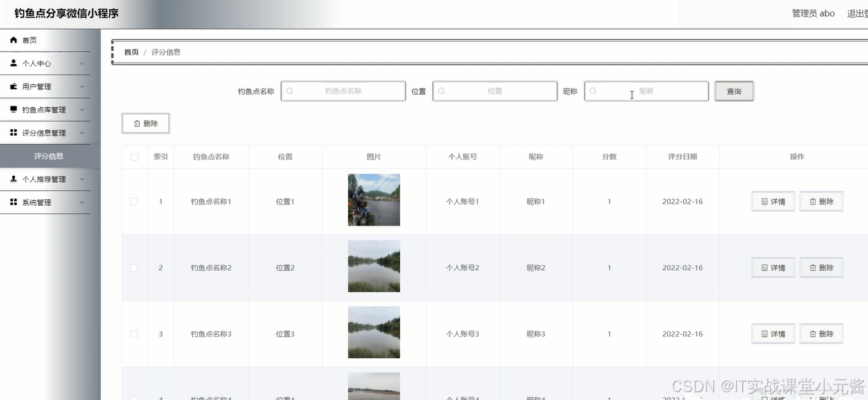Viewport: 868px width, 400px height.
Task: Expand the 个人中心 menu arrow
Action: 82,64
